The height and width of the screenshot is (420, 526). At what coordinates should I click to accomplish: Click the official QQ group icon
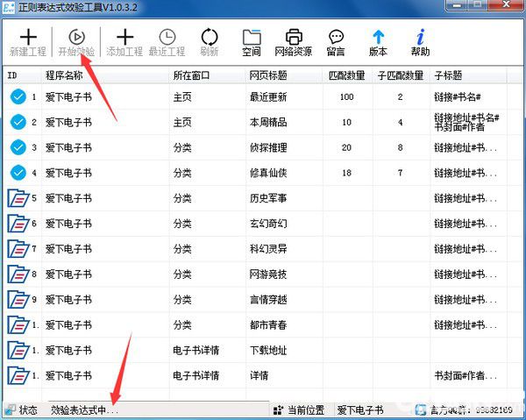click(421, 410)
